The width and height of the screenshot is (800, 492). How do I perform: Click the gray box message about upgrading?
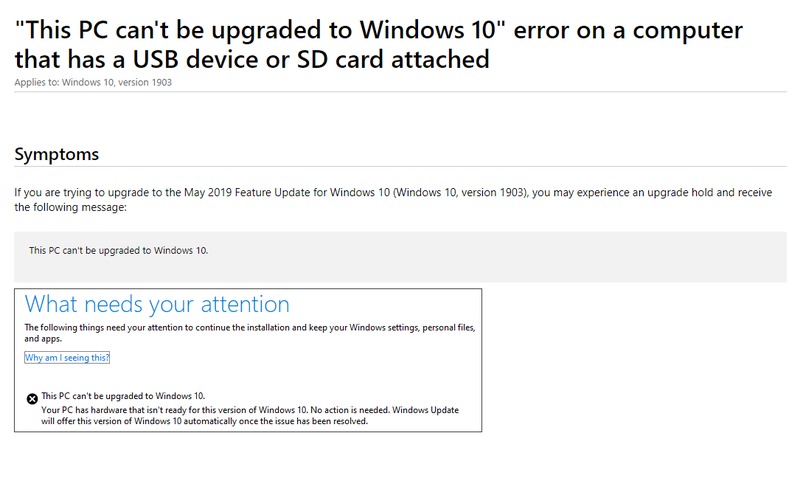click(x=119, y=249)
